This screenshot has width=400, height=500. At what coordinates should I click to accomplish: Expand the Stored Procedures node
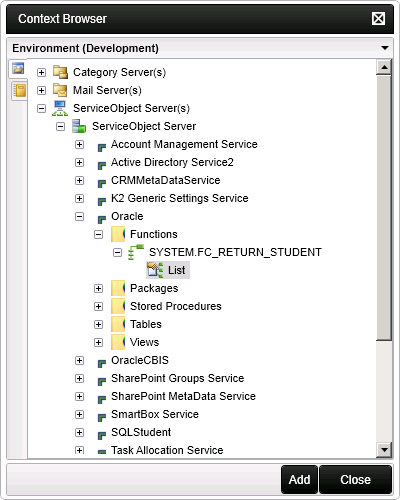point(98,306)
